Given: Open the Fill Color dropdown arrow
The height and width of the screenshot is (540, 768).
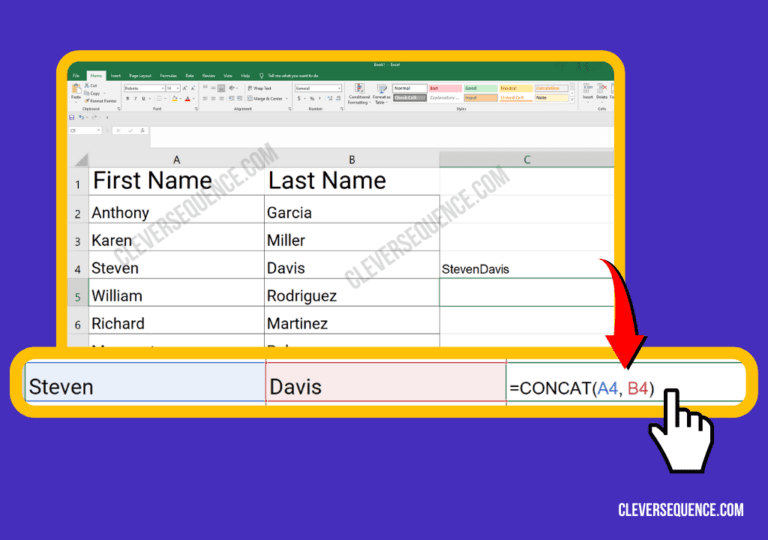Looking at the screenshot, I should click(181, 98).
